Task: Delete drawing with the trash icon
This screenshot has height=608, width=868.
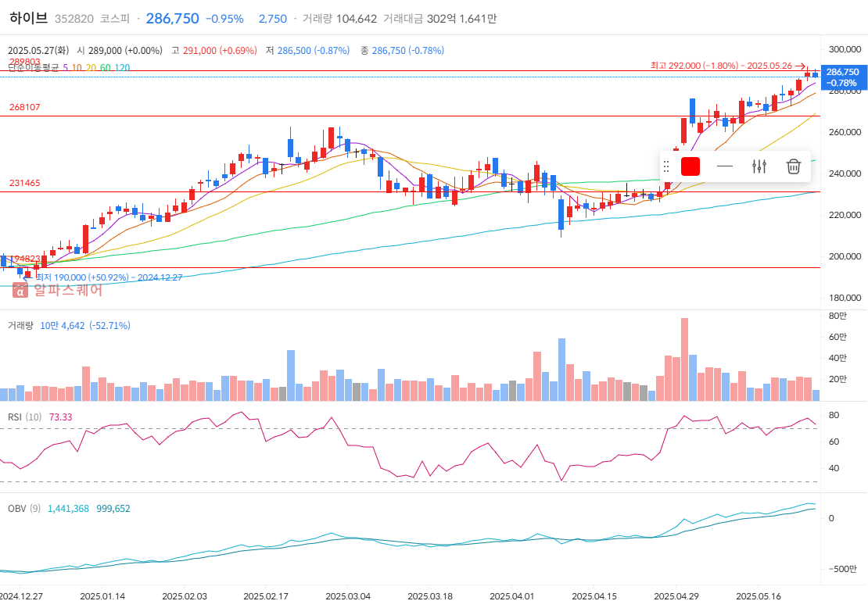Action: [793, 166]
